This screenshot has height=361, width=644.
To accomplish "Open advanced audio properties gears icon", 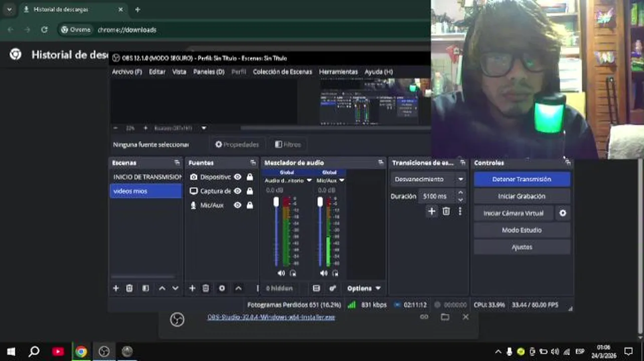I will pyautogui.click(x=333, y=288).
